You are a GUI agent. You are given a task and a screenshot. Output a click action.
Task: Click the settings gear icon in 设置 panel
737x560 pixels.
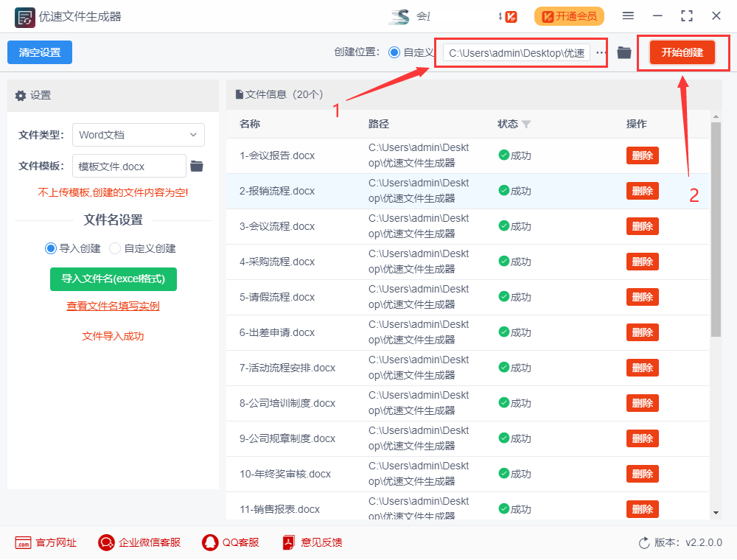pyautogui.click(x=21, y=95)
